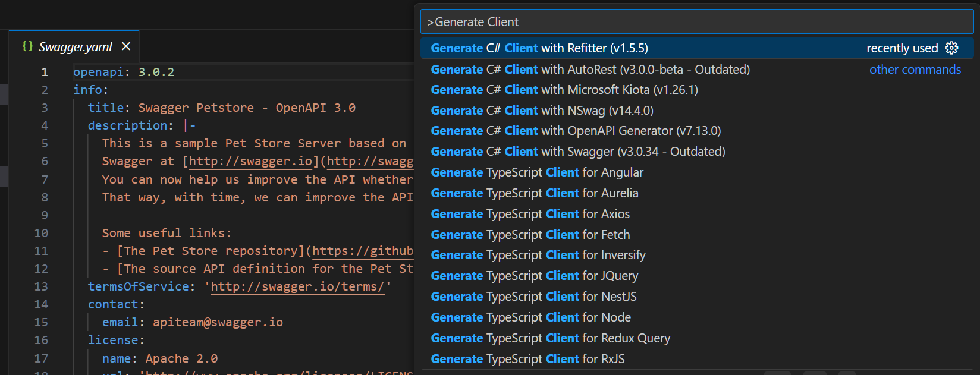
Task: Click the email apiteam@swagger.io value
Action: 218,322
